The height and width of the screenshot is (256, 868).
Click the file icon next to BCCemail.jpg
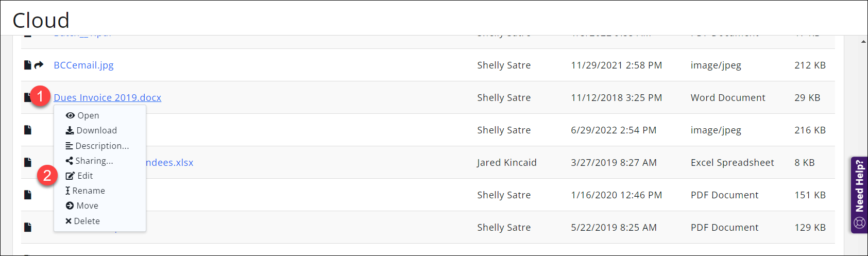coord(28,65)
